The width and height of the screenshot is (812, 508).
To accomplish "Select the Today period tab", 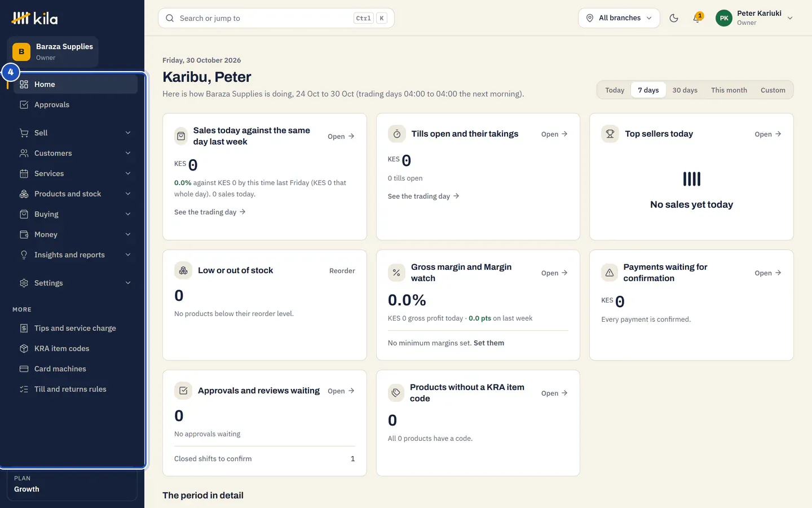I will (615, 90).
